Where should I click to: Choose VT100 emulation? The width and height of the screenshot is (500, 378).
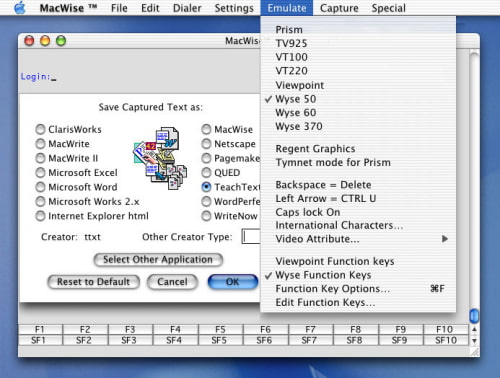click(358, 57)
